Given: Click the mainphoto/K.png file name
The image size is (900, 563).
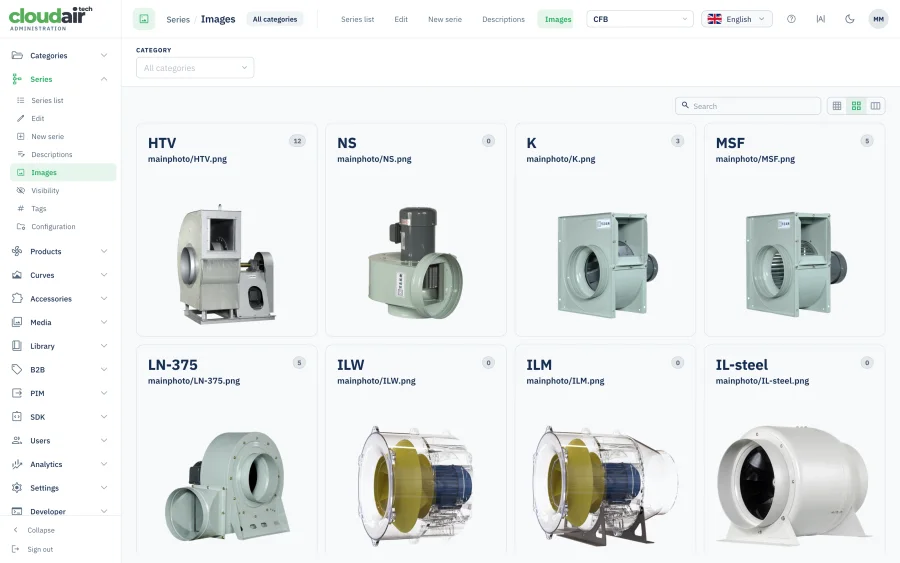Looking at the screenshot, I should click(x=561, y=159).
